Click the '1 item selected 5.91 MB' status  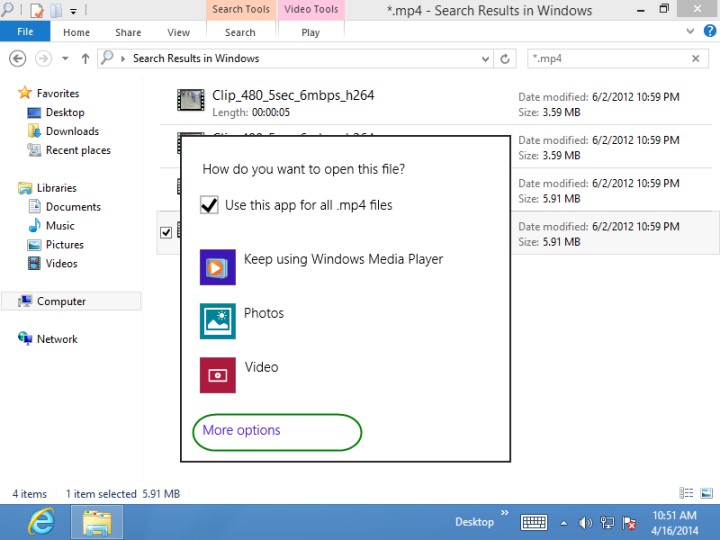(123, 494)
